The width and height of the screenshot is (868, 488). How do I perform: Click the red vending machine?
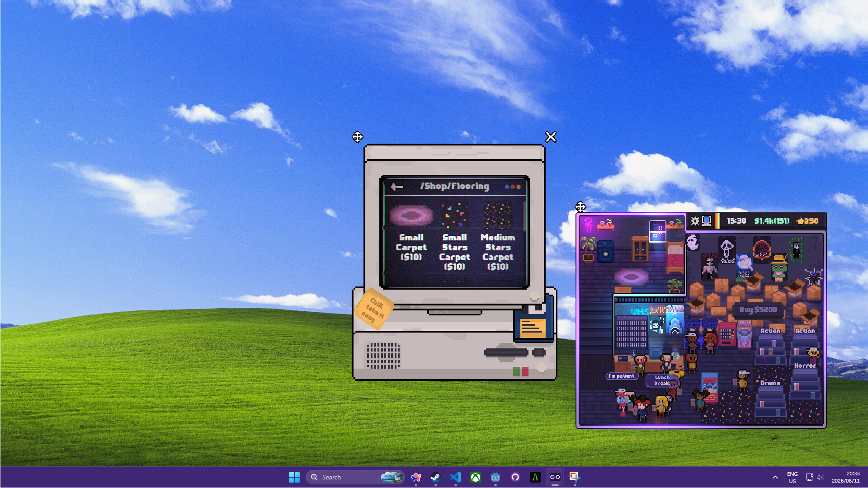pyautogui.click(x=727, y=334)
